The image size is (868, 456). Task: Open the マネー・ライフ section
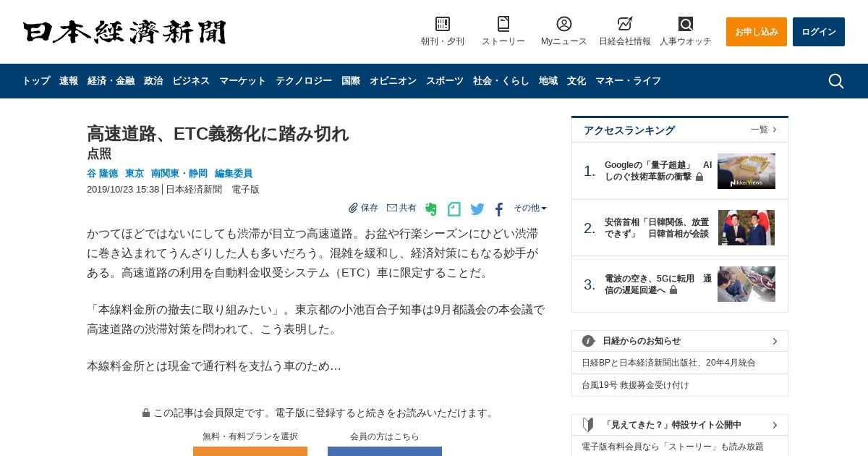628,81
